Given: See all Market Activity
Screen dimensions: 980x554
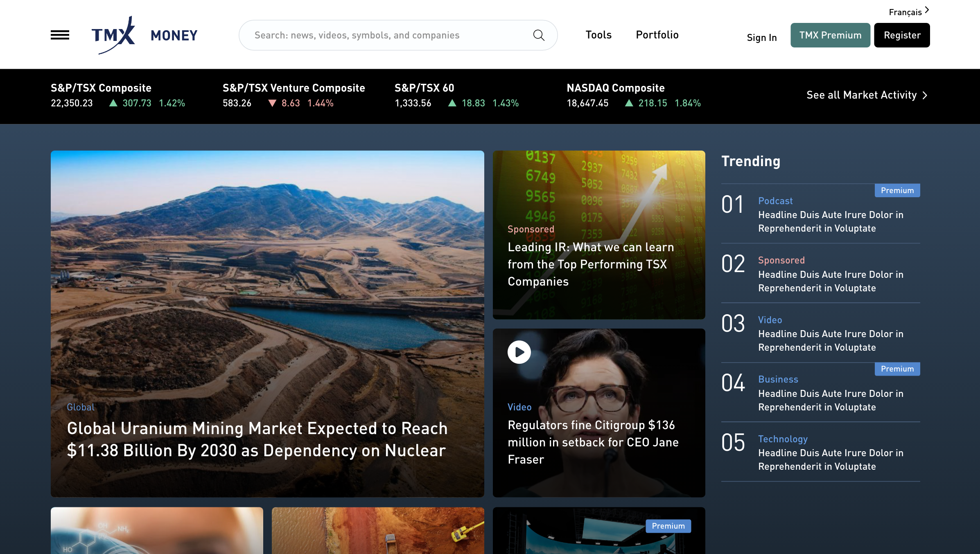Looking at the screenshot, I should pos(861,95).
